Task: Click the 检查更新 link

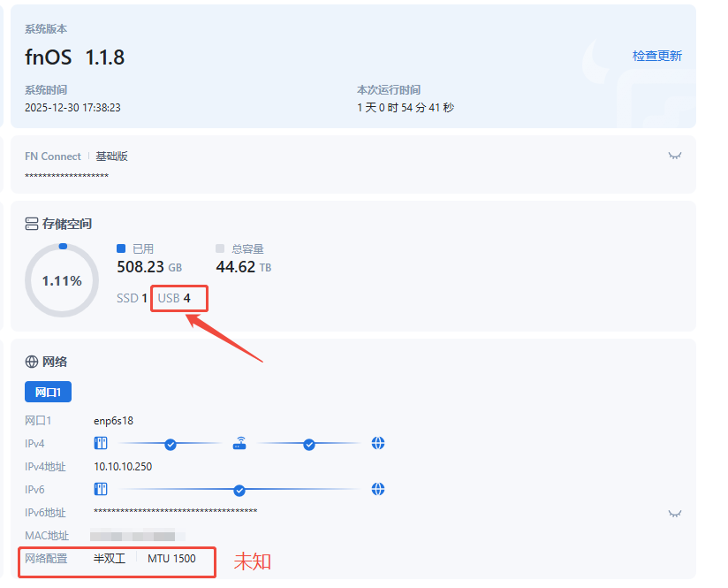Action: tap(656, 56)
